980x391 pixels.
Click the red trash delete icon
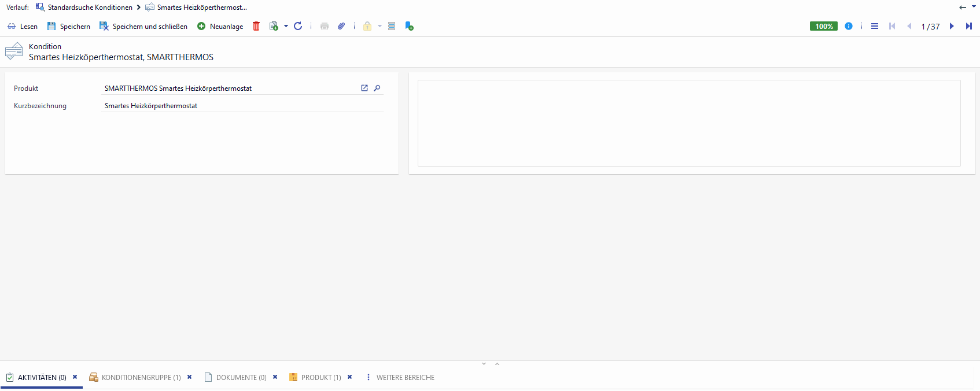(x=256, y=26)
